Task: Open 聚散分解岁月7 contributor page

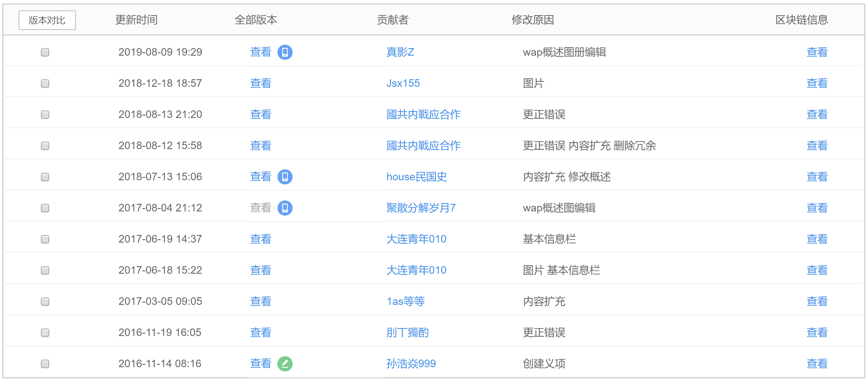Action: click(x=421, y=208)
